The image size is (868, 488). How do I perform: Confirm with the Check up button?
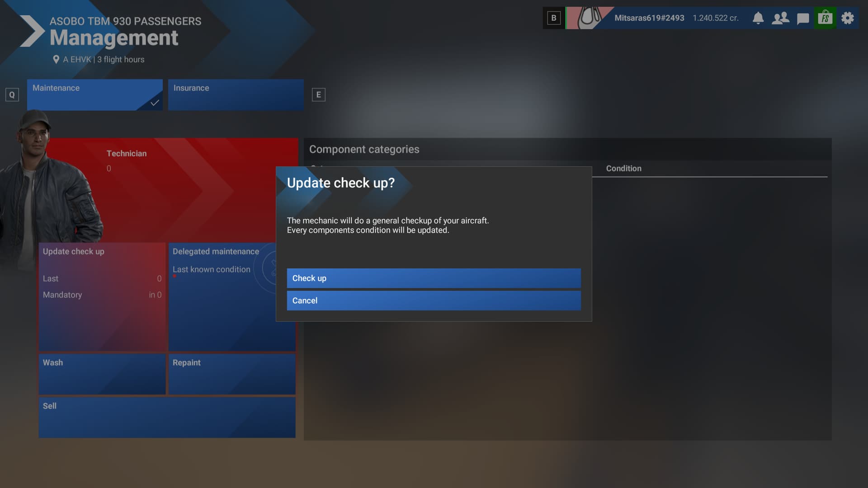point(434,278)
